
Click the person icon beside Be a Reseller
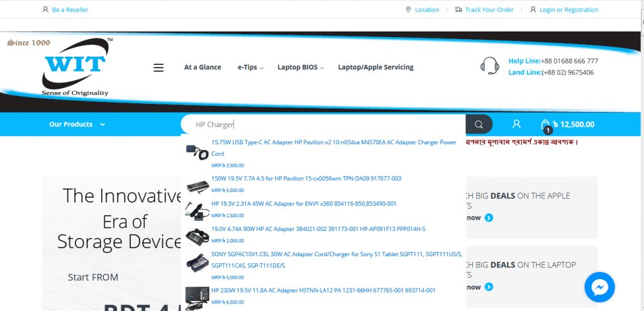click(45, 9)
